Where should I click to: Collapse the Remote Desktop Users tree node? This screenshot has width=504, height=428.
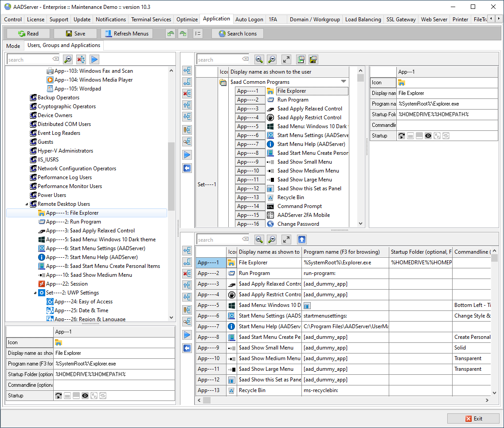pos(27,204)
